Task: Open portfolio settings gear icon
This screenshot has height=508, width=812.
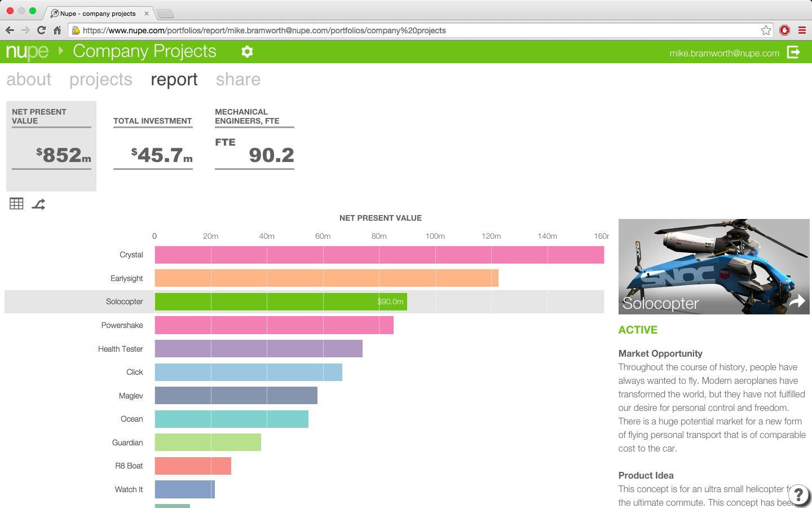Action: pos(247,51)
